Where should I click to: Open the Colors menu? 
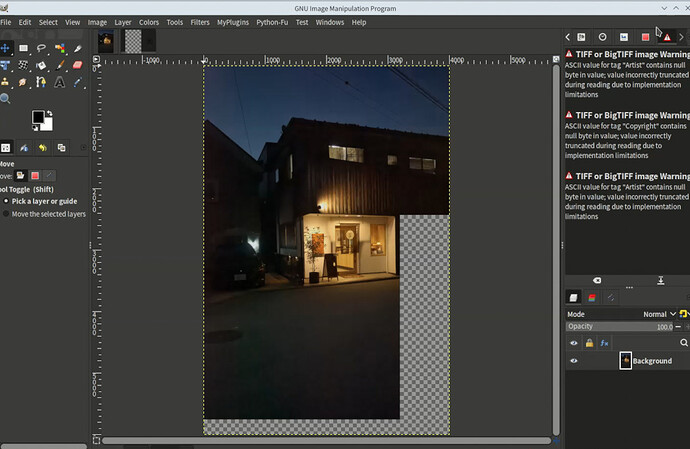point(149,22)
